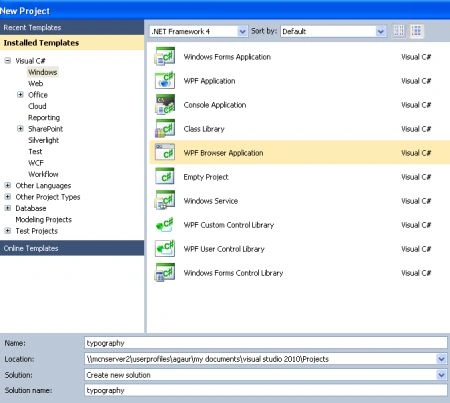
Task: Click the Class Library template icon
Action: tap(165, 129)
